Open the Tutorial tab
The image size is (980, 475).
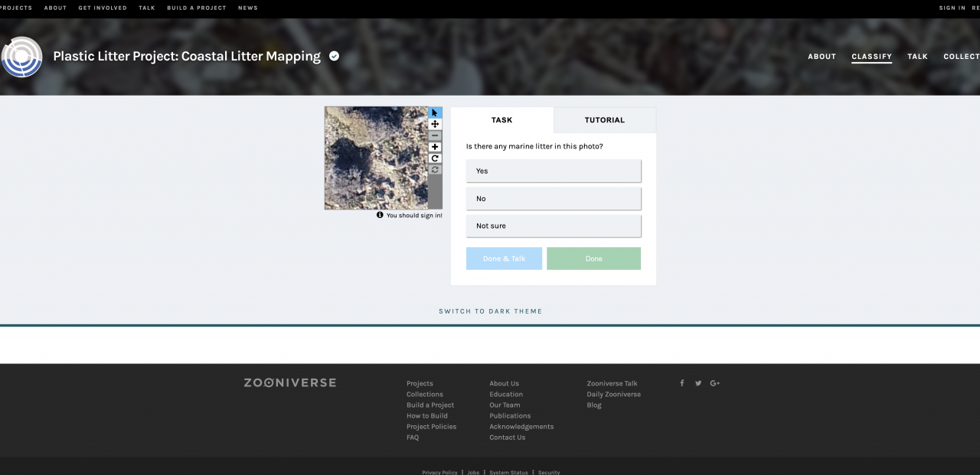tap(605, 120)
